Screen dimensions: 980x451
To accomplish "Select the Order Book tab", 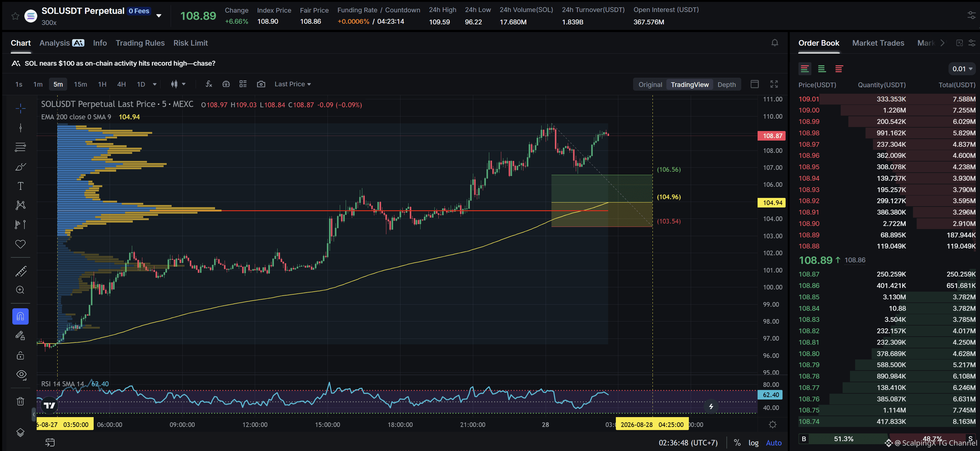I will tap(819, 43).
